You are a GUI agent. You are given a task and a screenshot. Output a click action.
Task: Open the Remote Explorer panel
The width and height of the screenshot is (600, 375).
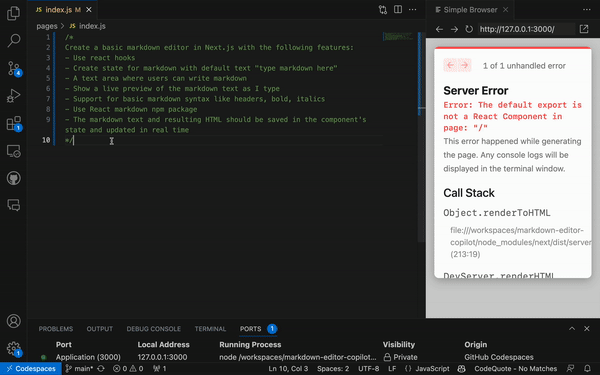13,151
